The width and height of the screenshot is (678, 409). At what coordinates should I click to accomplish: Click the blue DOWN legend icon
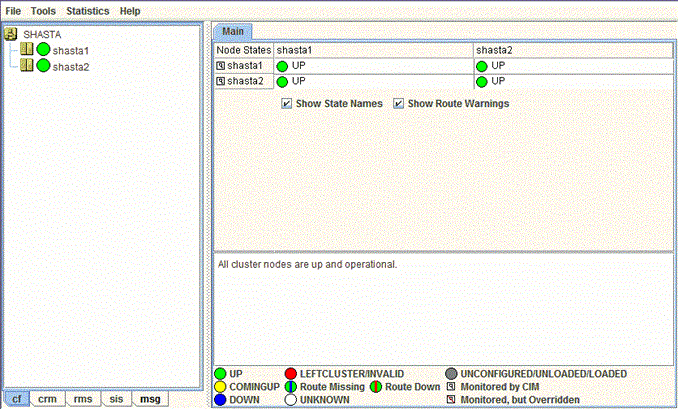pyautogui.click(x=220, y=400)
